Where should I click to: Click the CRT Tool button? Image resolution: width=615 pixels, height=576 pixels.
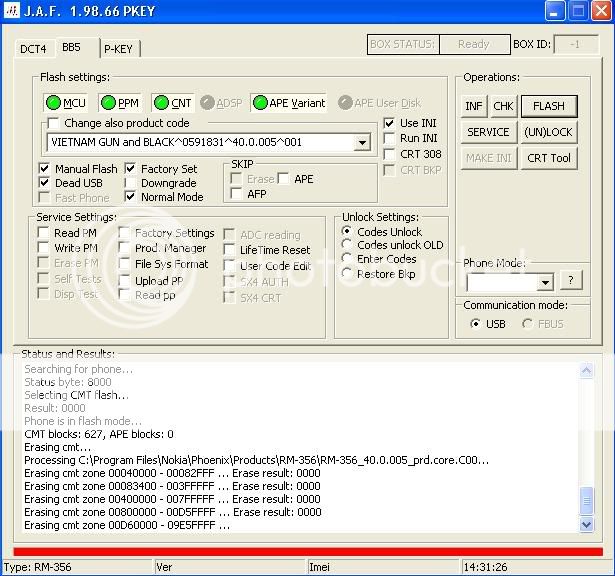coord(548,158)
